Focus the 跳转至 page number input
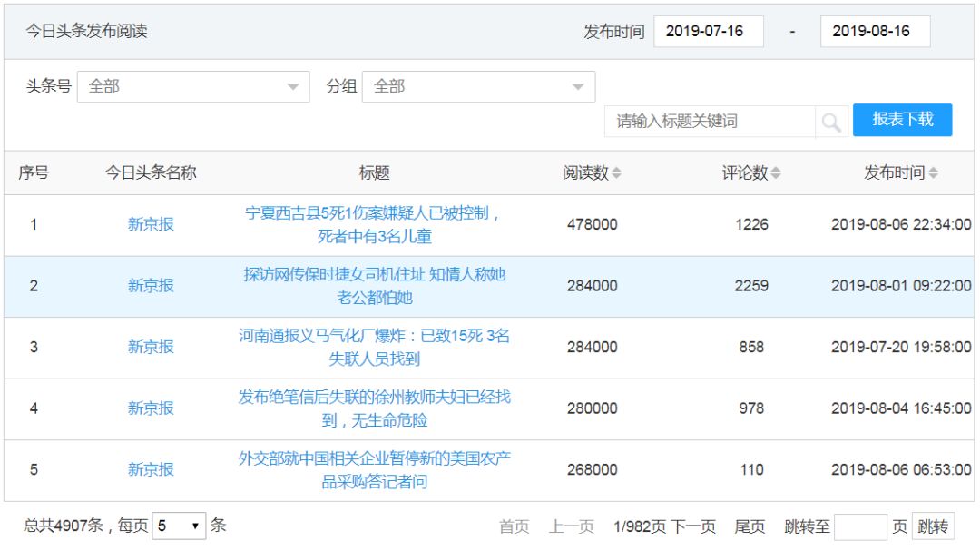This screenshot has height=551, width=980. (859, 526)
